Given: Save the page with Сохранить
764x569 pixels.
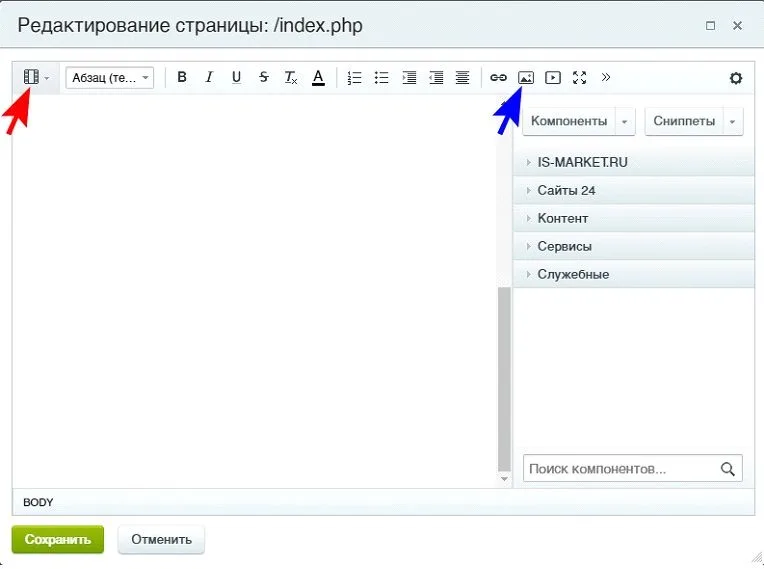Looking at the screenshot, I should click(58, 539).
